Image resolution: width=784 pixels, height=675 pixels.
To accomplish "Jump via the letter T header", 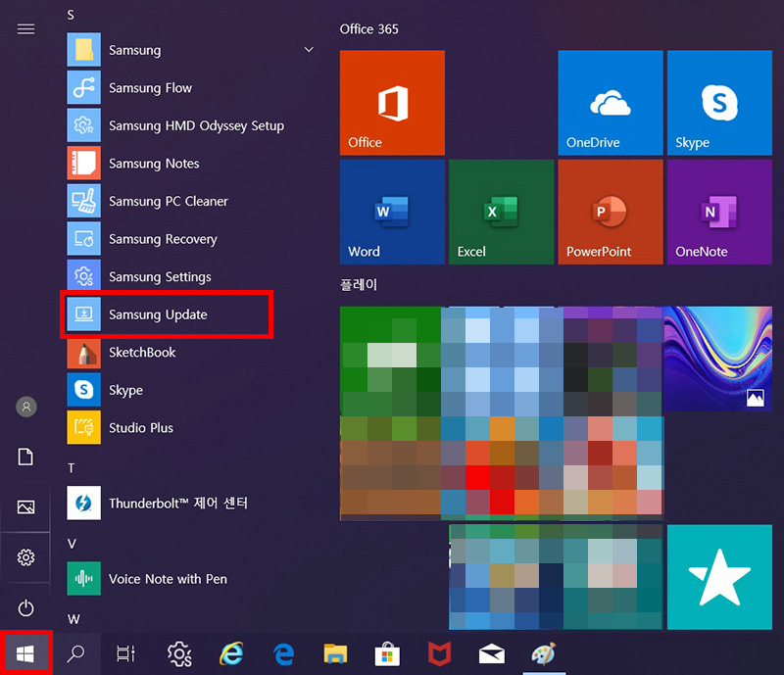I will [71, 468].
